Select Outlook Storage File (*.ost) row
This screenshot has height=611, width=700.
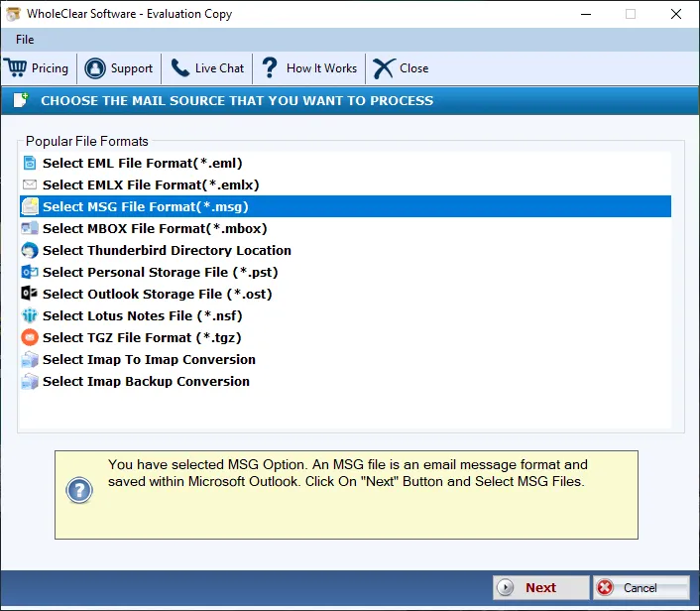tap(345, 294)
